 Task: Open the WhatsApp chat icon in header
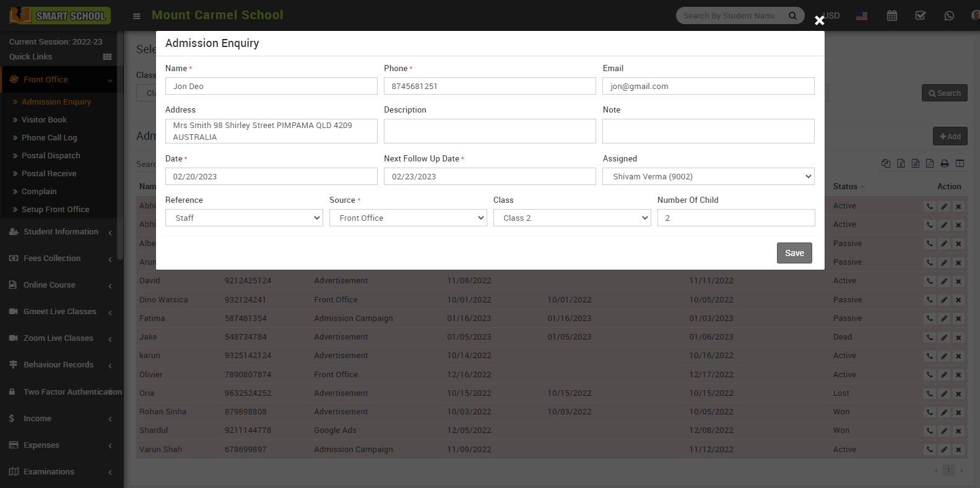point(949,15)
